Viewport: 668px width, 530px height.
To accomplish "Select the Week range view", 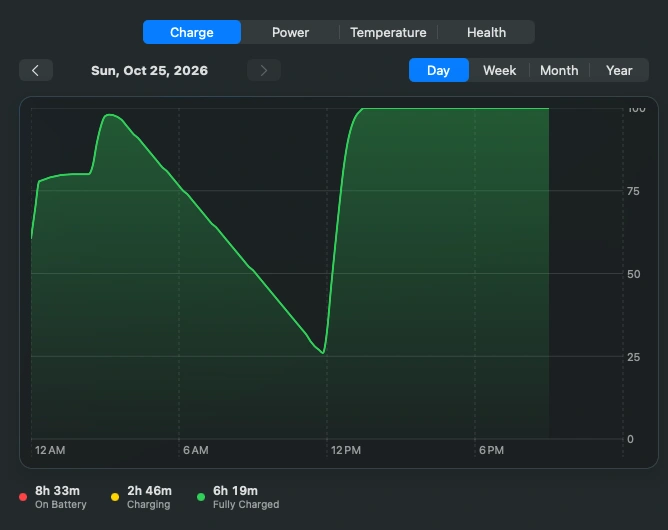I will click(499, 70).
